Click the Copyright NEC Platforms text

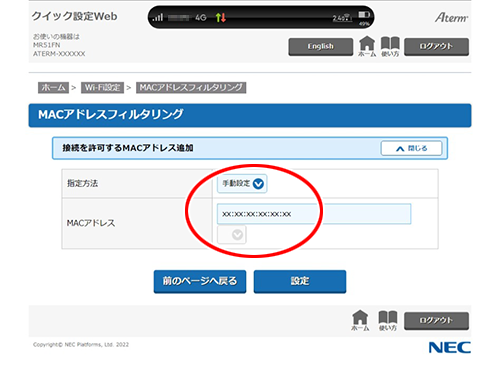tap(81, 345)
